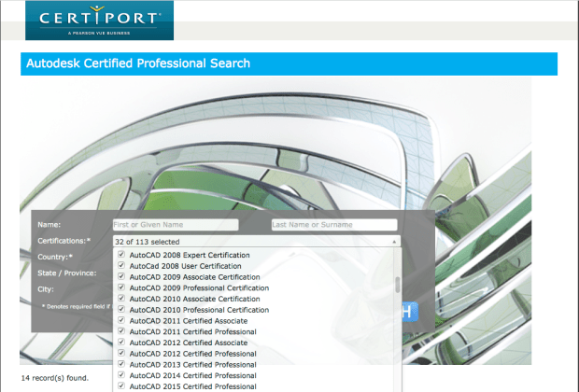Click the Name: label

pyautogui.click(x=49, y=224)
